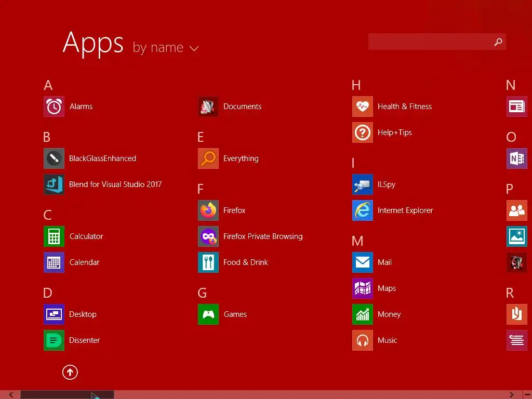Open the Reader icon under R

517,314
